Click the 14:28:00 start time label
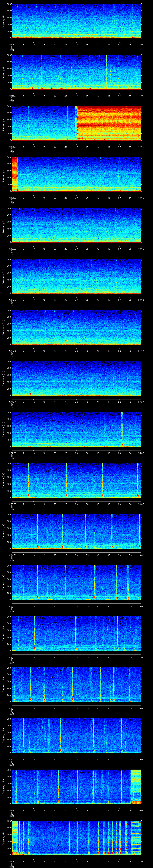The height and width of the screenshot is (868, 153). tap(12, 760)
